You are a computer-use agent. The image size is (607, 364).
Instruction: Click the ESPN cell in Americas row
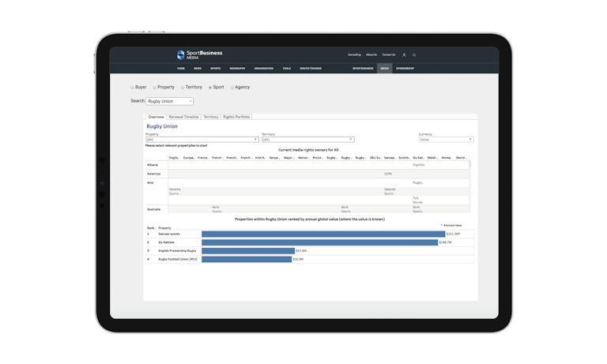(x=388, y=174)
